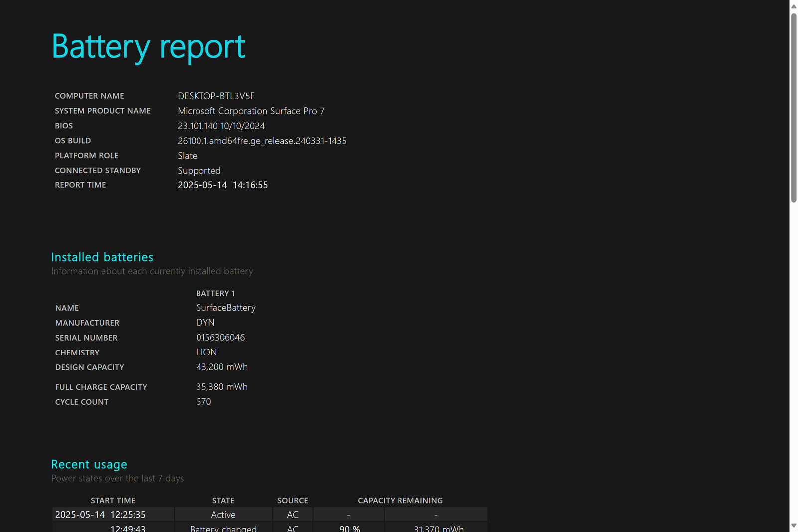This screenshot has height=532, width=798.
Task: Click the LION chemistry value
Action: pyautogui.click(x=206, y=352)
